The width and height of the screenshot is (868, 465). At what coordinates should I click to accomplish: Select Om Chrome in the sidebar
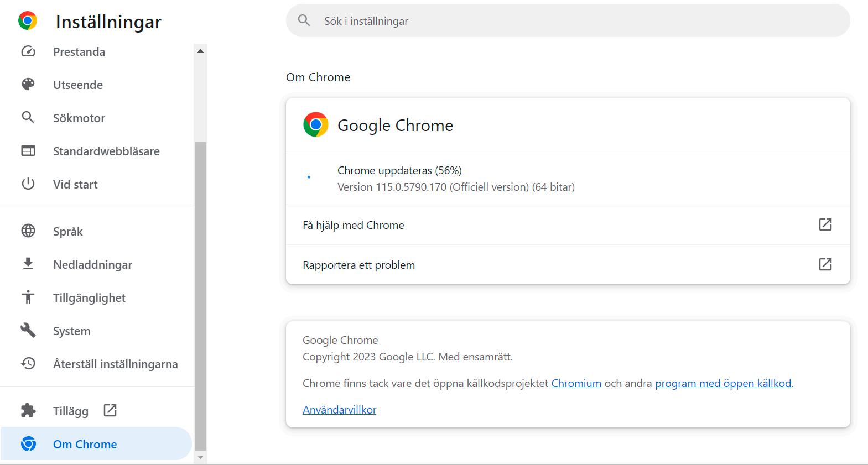point(85,444)
